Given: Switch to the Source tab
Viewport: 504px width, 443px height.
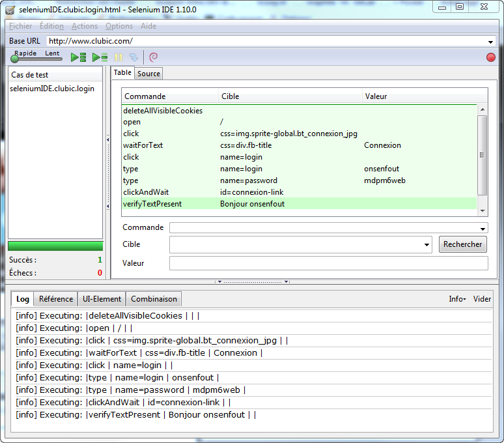Looking at the screenshot, I should tap(148, 74).
